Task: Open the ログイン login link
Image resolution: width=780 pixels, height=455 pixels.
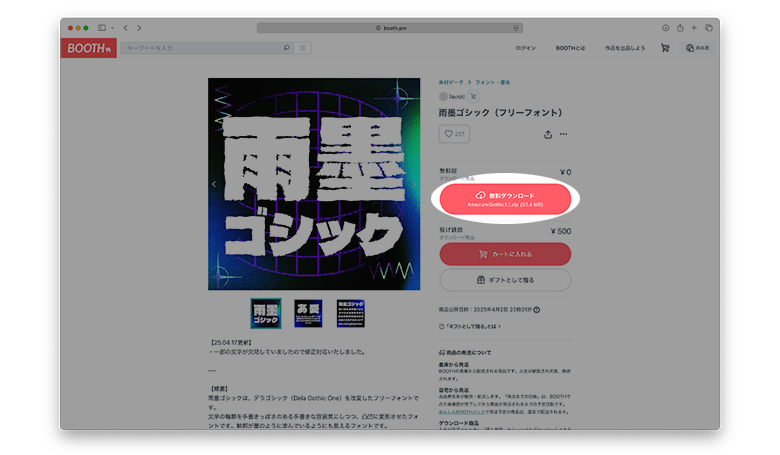Action: tap(526, 48)
